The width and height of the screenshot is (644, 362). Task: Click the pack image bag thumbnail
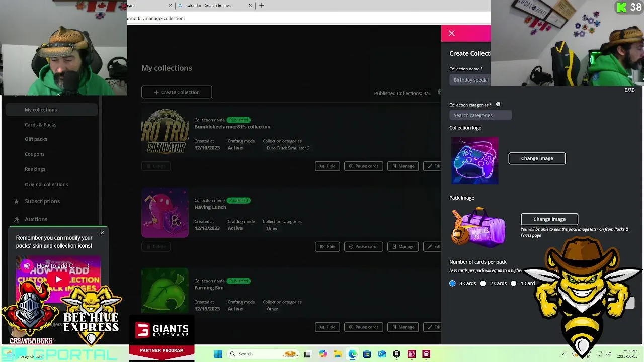[x=478, y=227]
